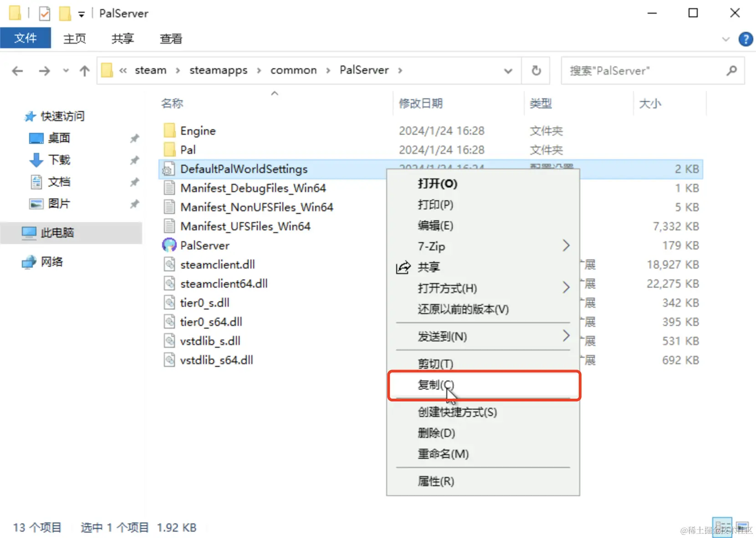Select the tier0_s64.dll file

[x=211, y=322]
